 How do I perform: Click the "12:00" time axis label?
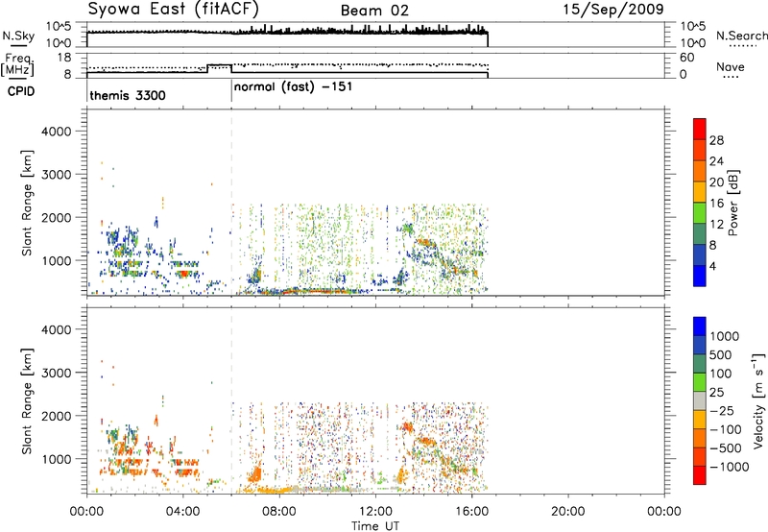(375, 512)
